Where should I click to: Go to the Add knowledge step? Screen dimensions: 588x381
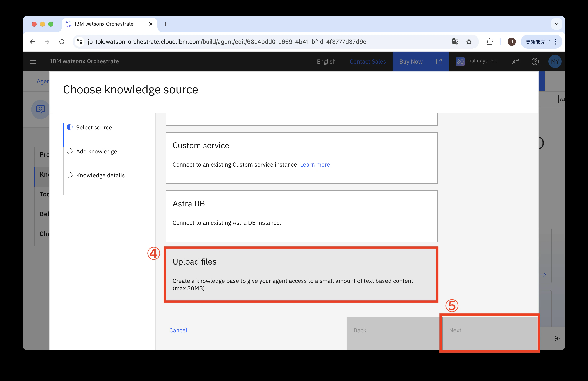[96, 151]
